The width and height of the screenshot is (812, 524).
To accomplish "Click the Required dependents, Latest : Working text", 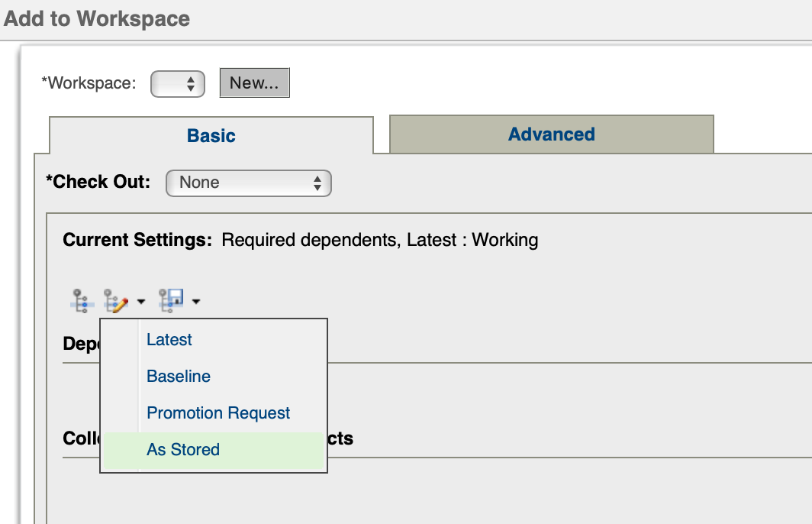I will (x=379, y=240).
